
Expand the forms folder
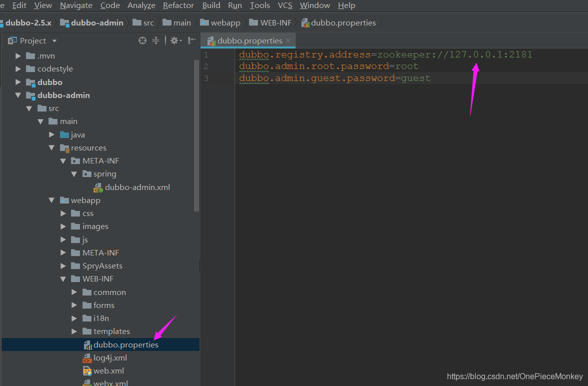coord(74,305)
